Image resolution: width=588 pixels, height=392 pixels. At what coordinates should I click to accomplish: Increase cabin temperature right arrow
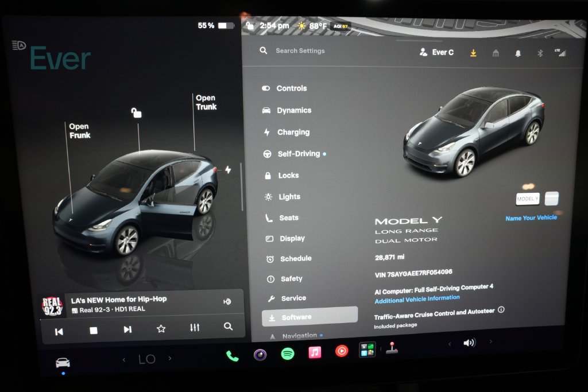(170, 358)
